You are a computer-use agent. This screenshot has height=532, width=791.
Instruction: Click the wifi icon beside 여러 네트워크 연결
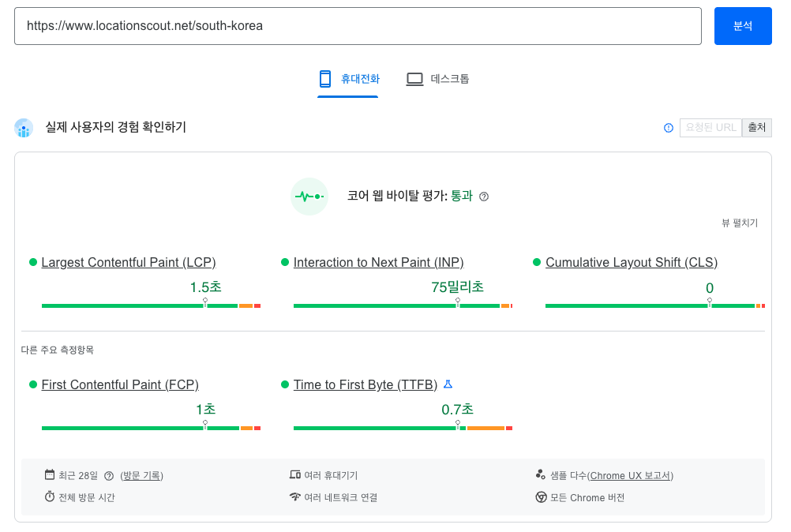295,496
